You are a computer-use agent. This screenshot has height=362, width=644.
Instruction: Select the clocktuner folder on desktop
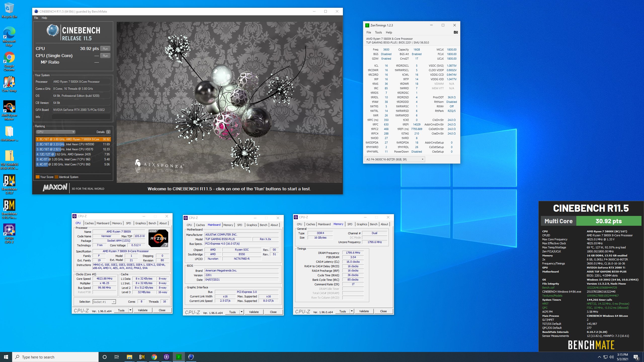click(9, 133)
